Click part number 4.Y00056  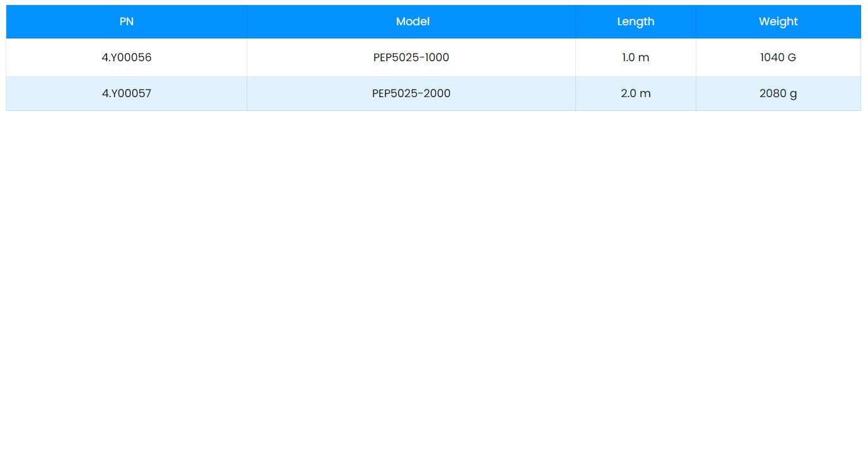point(126,57)
